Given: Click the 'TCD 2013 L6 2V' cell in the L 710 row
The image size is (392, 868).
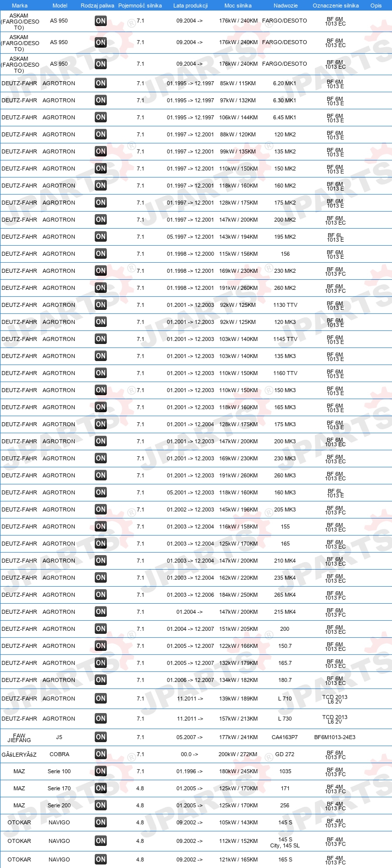Looking at the screenshot, I should click(x=335, y=699).
